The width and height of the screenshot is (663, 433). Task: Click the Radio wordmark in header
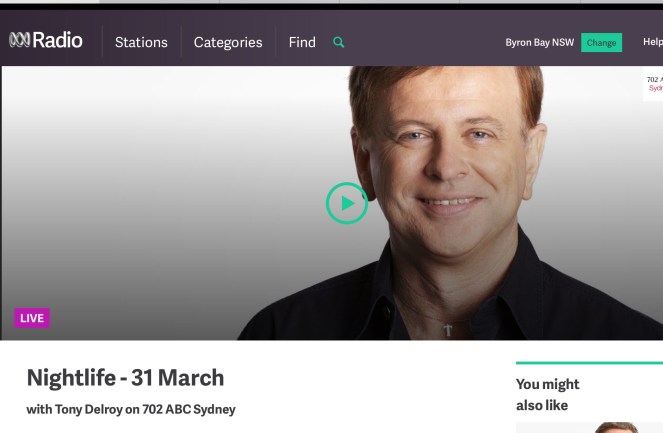(57, 40)
